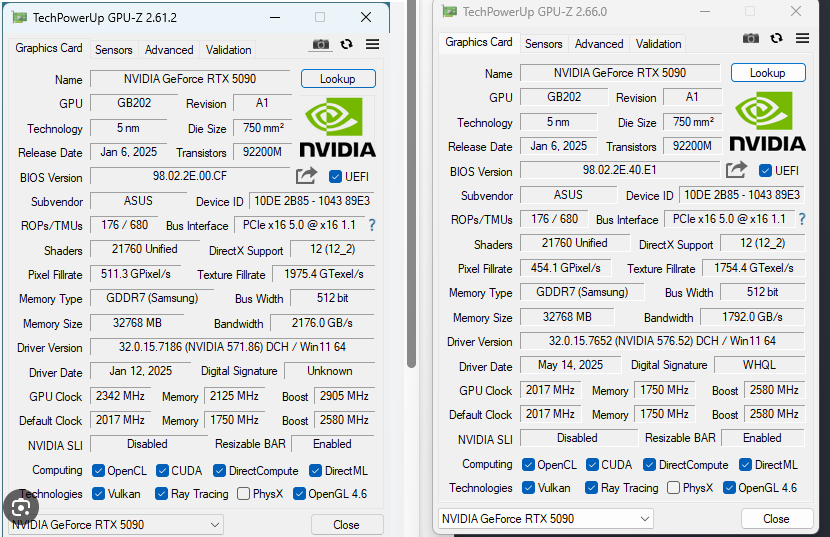
Task: Open GPU selector dropdown in GPU-Z 2.66.0
Action: (546, 518)
